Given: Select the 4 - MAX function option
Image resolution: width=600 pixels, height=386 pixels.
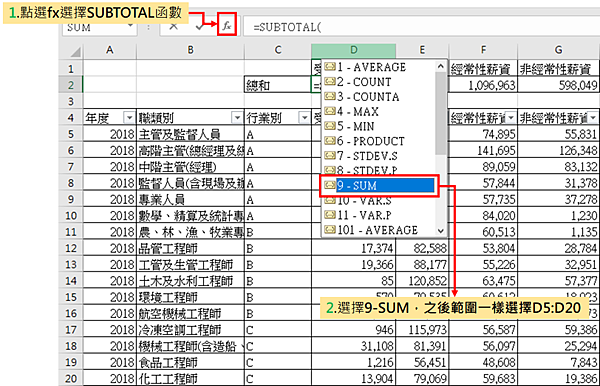Looking at the screenshot, I should point(378,112).
